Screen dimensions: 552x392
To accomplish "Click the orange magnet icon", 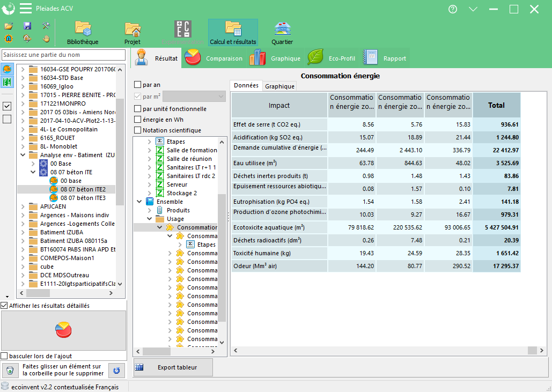I will point(9,39).
